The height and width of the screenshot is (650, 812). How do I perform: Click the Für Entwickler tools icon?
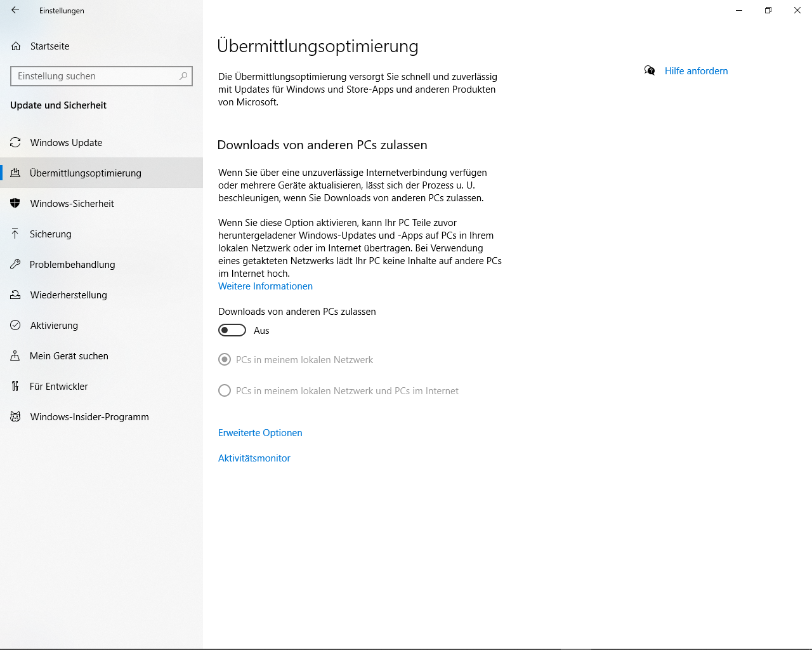tap(15, 386)
